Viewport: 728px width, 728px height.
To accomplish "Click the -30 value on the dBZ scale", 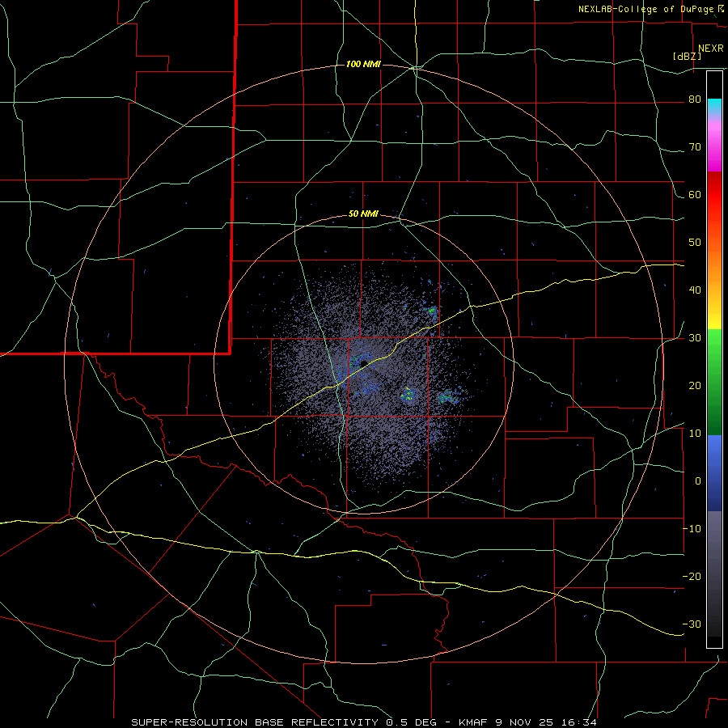I will [692, 624].
